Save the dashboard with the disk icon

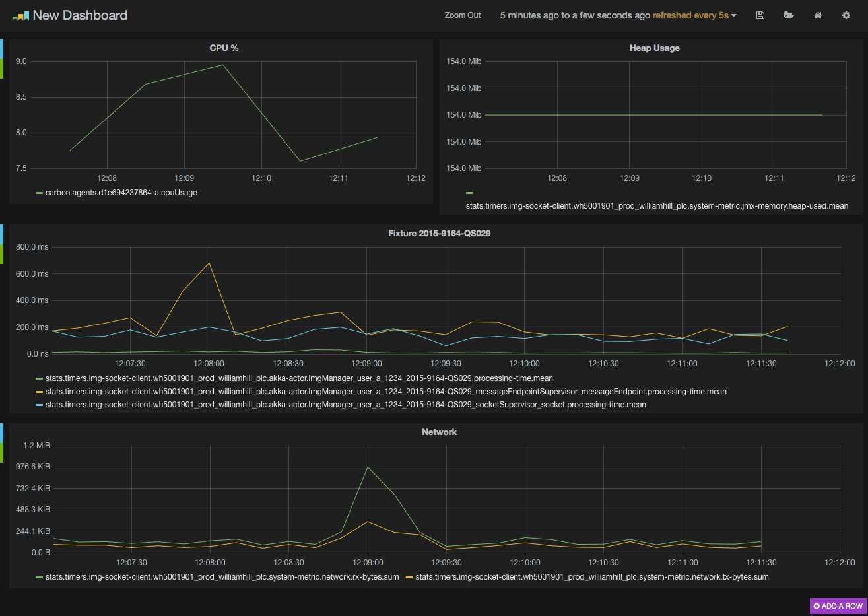click(760, 15)
